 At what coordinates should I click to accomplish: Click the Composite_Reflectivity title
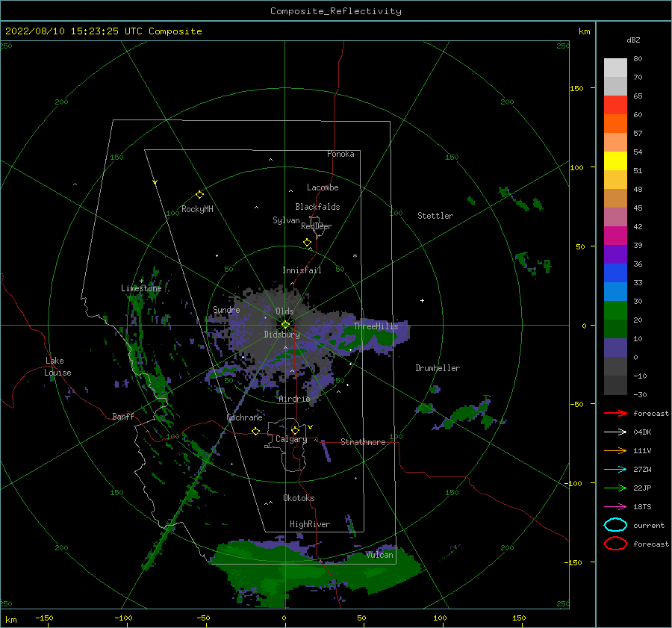click(336, 11)
